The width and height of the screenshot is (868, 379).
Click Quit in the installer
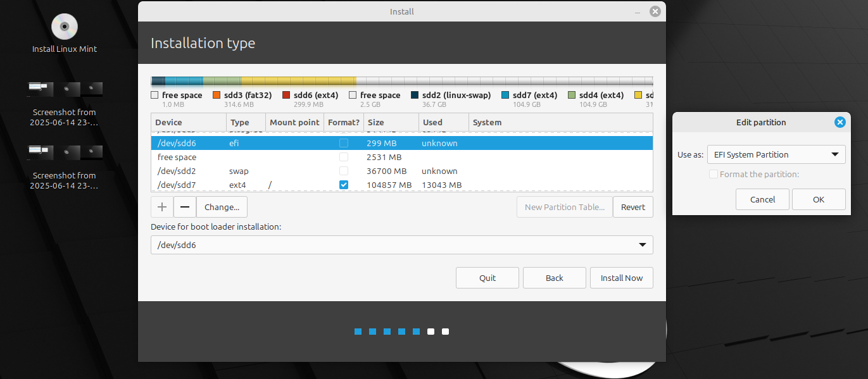tap(487, 278)
